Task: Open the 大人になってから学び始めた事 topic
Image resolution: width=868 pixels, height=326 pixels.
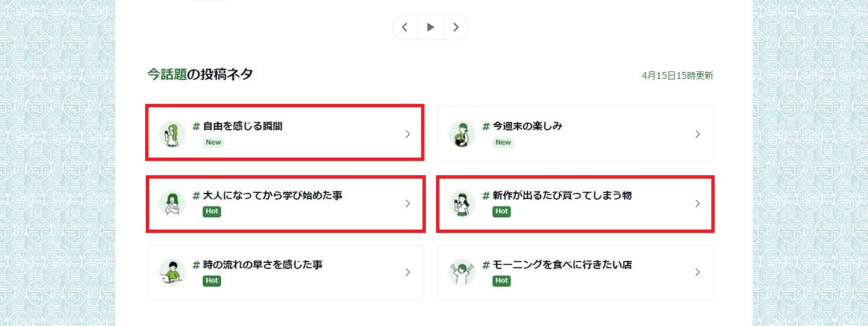Action: pos(272,196)
